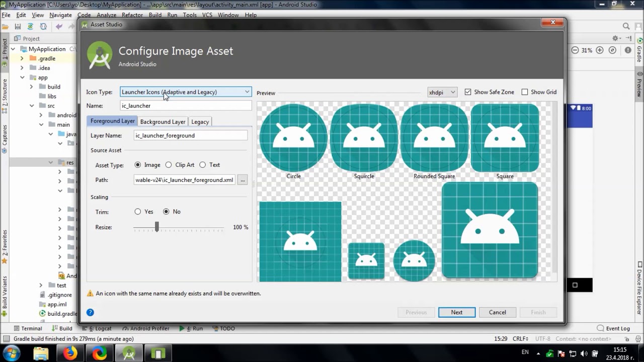Open the Build tool window
This screenshot has width=644, height=362.
coord(62,328)
